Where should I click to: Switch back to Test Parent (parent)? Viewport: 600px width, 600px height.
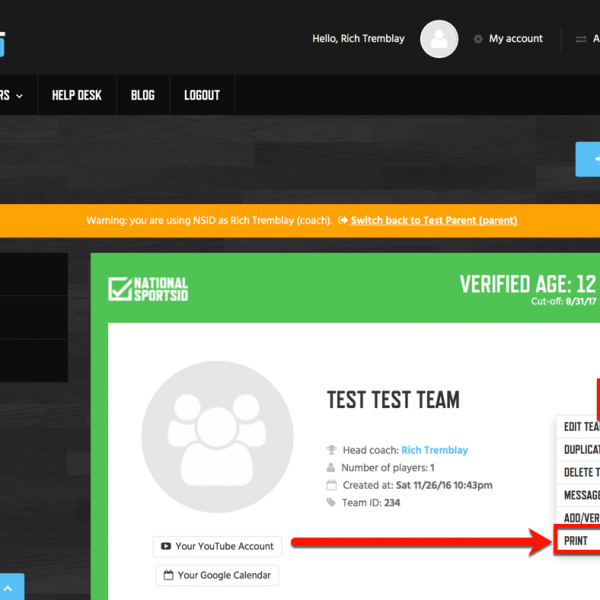pos(434,220)
